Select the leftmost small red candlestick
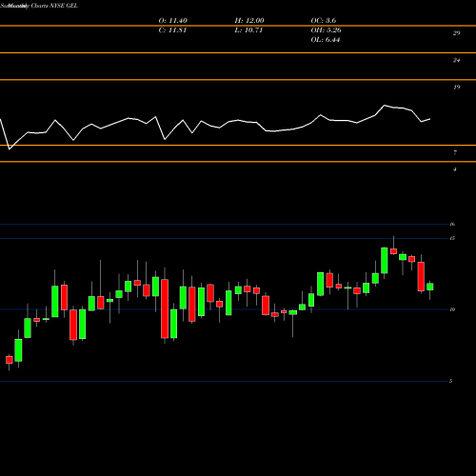The height and width of the screenshot is (476, 476). (10, 360)
